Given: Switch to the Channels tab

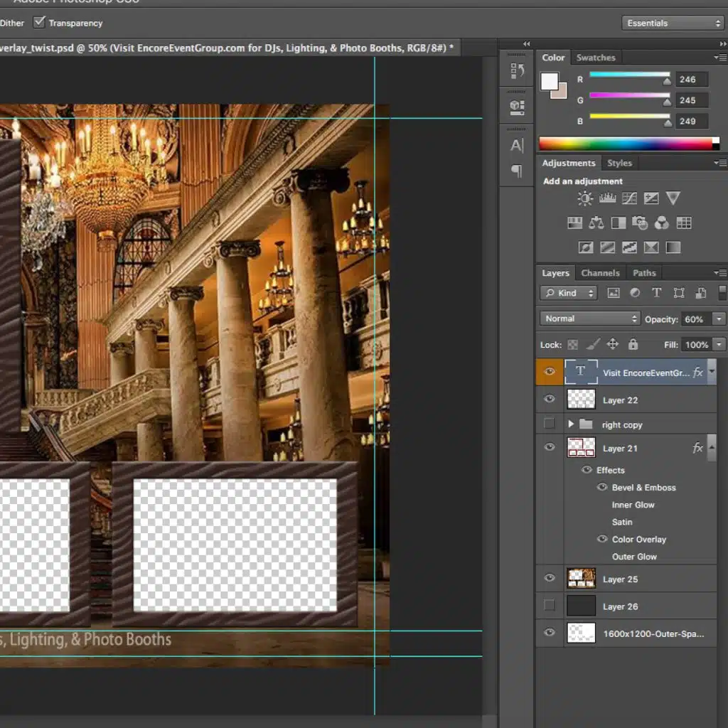Looking at the screenshot, I should coord(600,273).
